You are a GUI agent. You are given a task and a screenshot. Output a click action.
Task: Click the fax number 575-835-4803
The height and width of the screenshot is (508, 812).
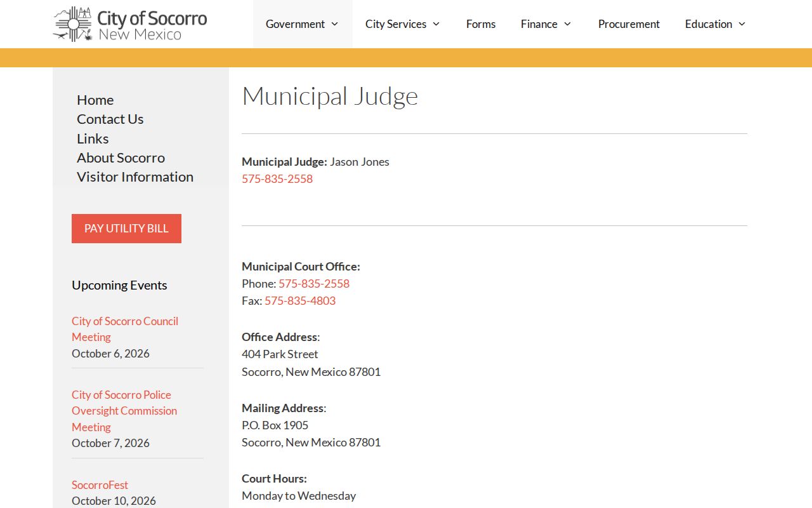coord(300,300)
